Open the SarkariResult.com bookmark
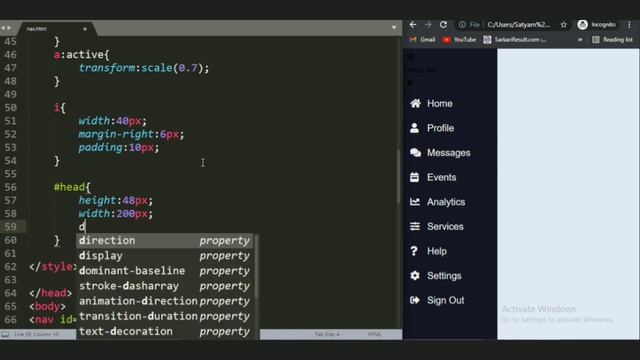This screenshot has height=360, width=640. (515, 40)
